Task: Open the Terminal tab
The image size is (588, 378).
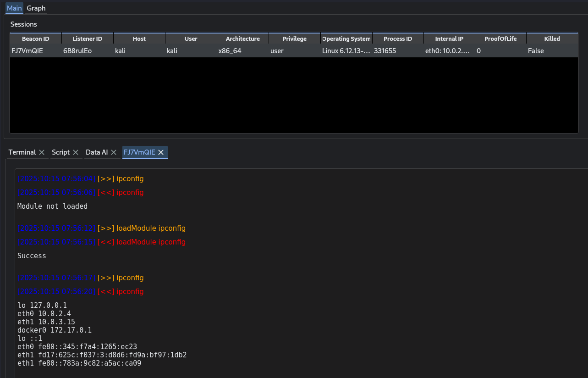Action: 22,152
